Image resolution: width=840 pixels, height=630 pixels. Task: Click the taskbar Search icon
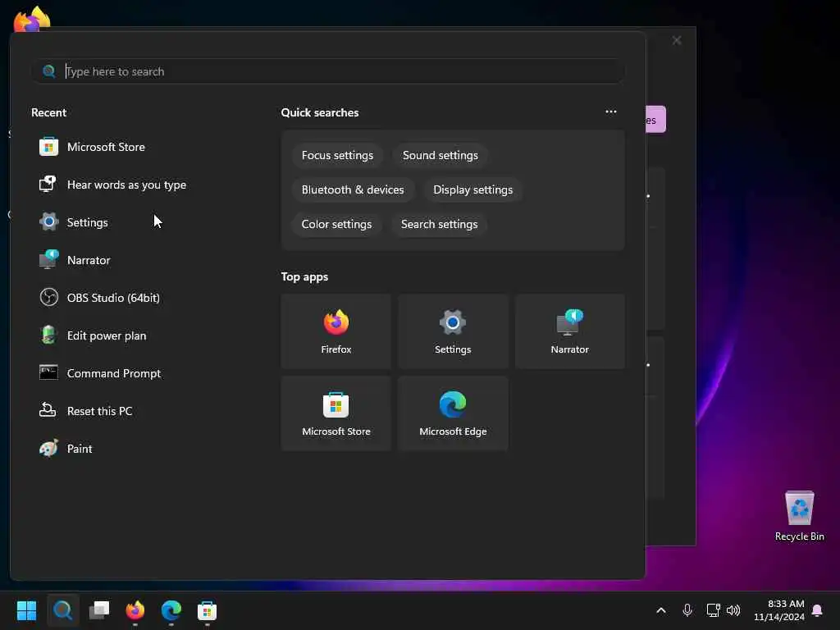pos(62,610)
